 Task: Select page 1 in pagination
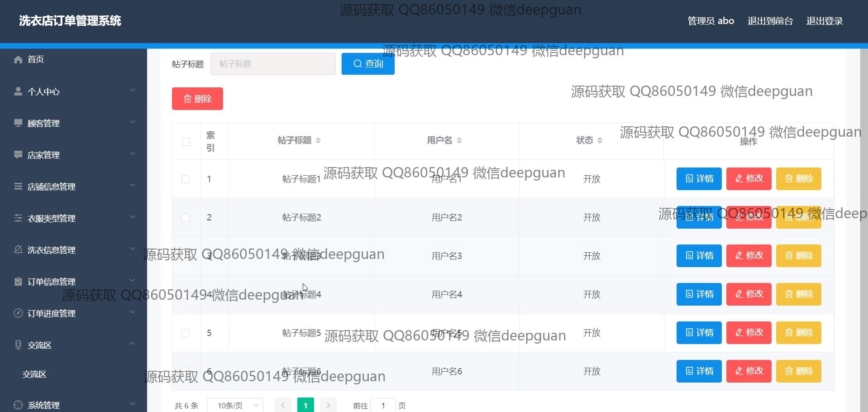click(x=305, y=405)
